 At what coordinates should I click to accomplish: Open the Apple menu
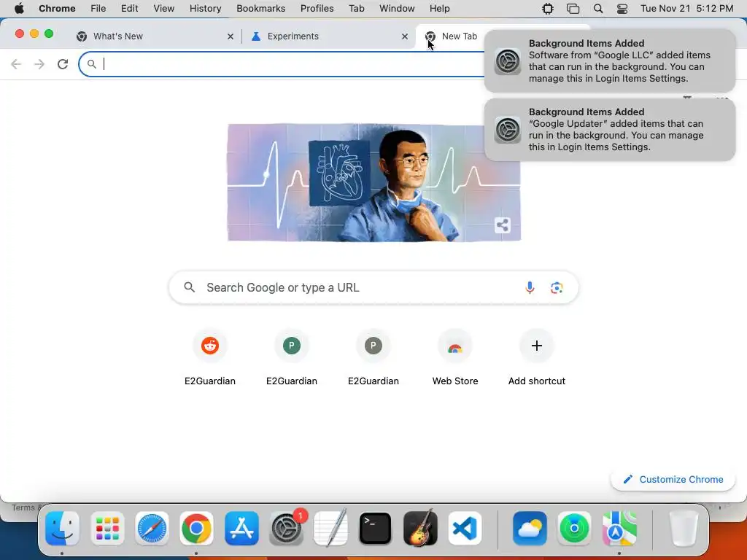[x=19, y=9]
